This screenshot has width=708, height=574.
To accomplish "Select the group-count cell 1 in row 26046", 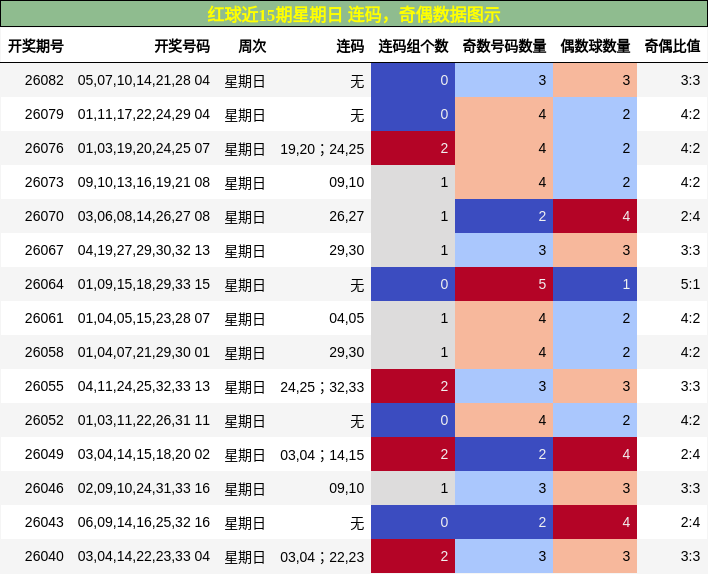I will [413, 488].
